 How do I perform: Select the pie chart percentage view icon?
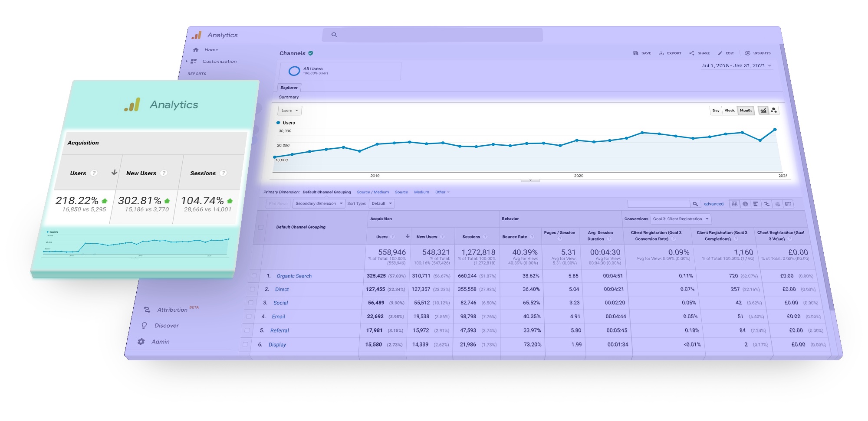click(x=745, y=204)
